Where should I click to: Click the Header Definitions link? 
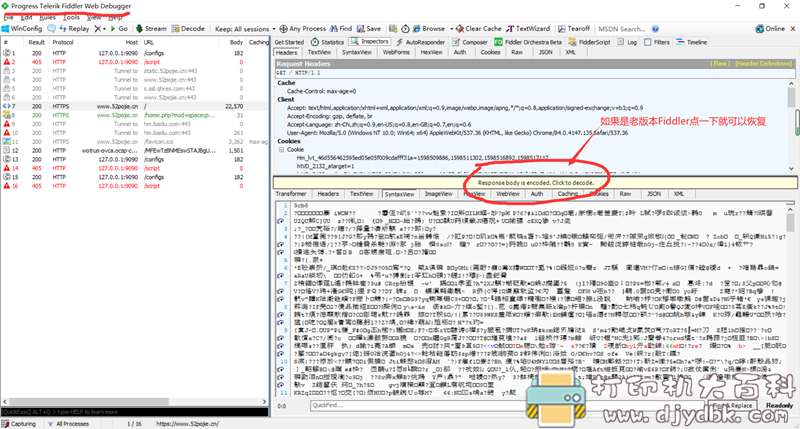(x=763, y=64)
